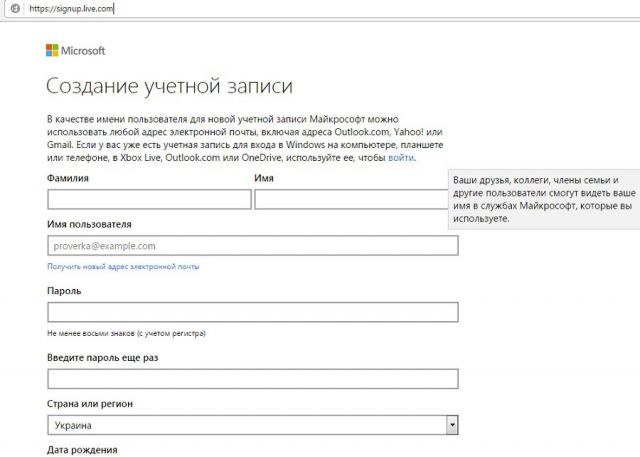Click into the Пароль password field
The width and height of the screenshot is (640, 457).
253,312
